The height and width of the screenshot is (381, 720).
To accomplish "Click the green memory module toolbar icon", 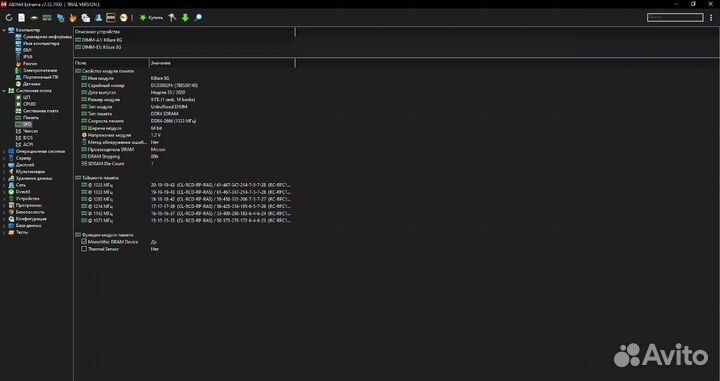I will point(47,18).
